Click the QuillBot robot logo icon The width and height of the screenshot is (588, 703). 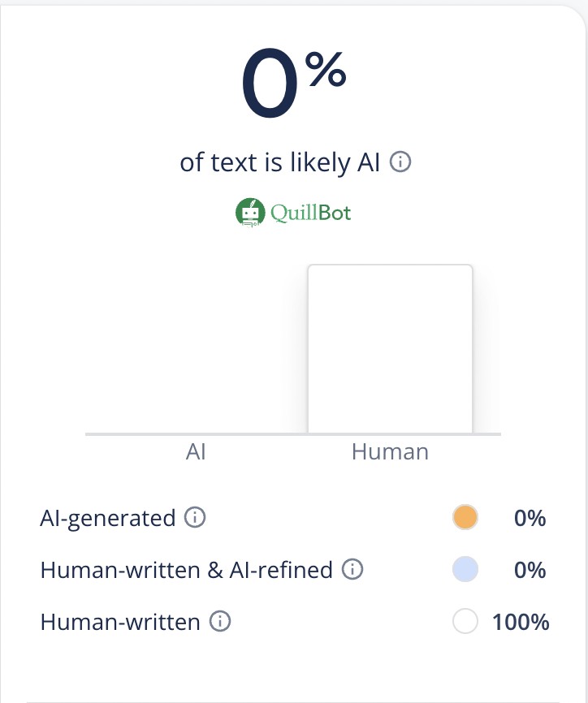pyautogui.click(x=250, y=213)
